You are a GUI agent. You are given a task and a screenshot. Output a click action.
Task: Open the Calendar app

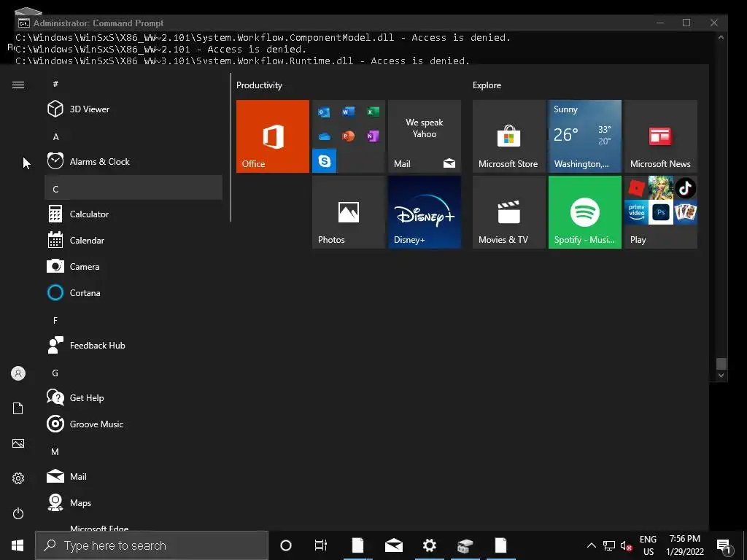point(133,241)
